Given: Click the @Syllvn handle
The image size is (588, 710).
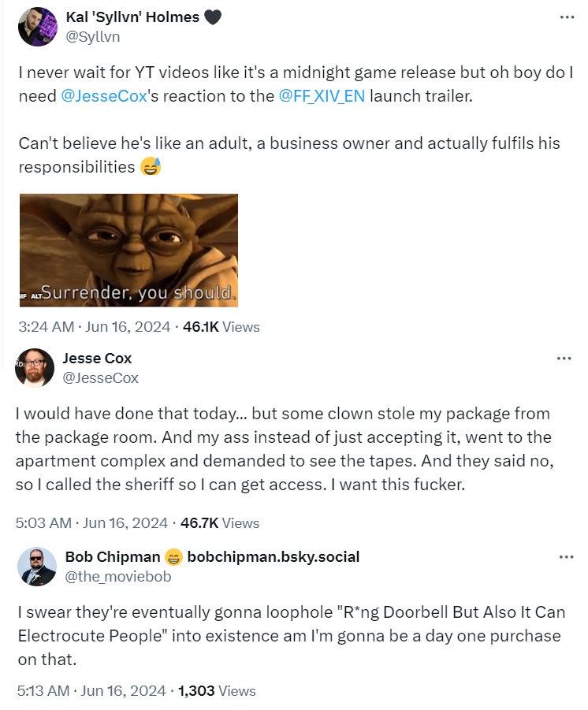Looking at the screenshot, I should (x=92, y=36).
